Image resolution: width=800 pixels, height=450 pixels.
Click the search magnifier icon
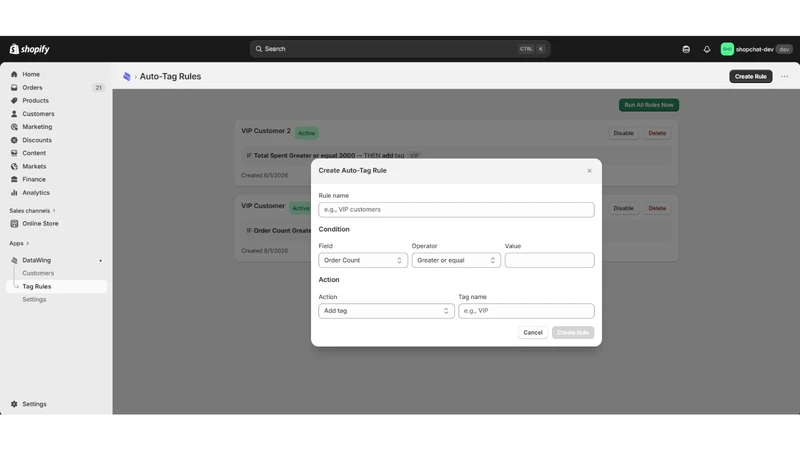tap(259, 49)
